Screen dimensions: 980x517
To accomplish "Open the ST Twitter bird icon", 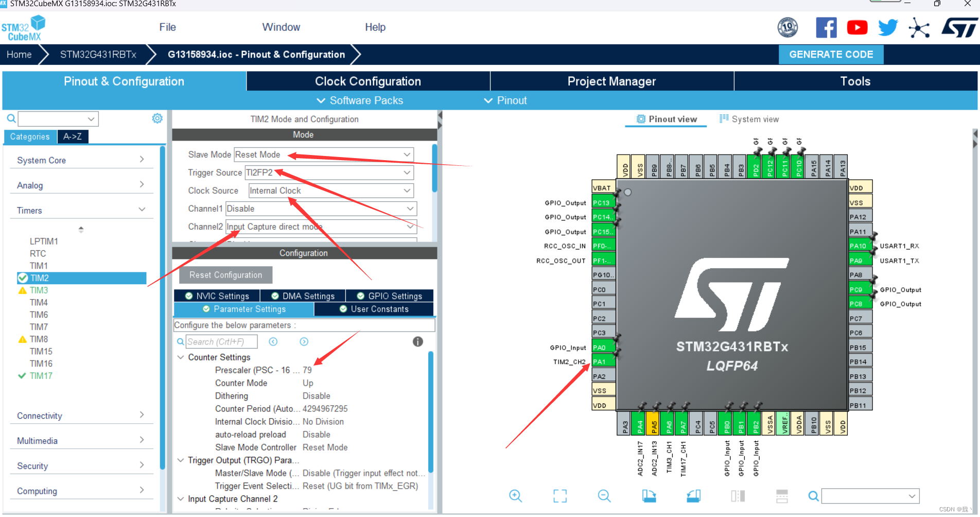I will [x=888, y=28].
